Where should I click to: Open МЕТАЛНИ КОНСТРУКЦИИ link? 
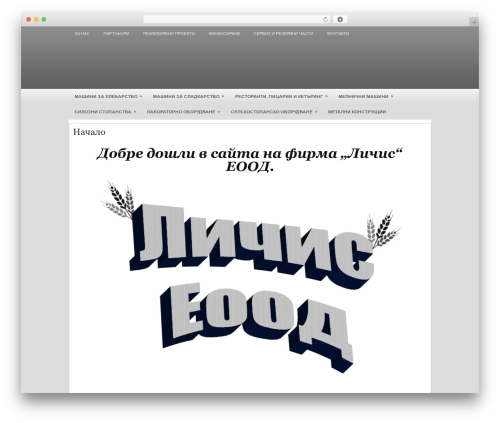[357, 112]
